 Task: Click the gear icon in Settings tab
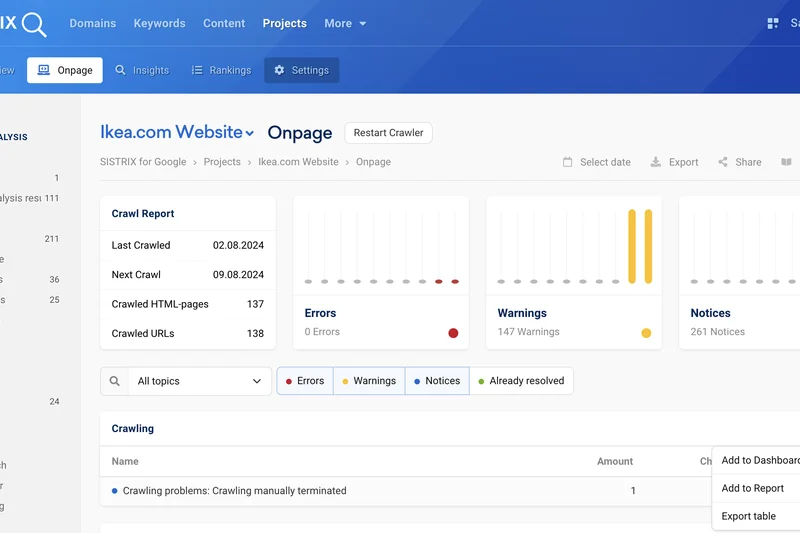tap(279, 70)
